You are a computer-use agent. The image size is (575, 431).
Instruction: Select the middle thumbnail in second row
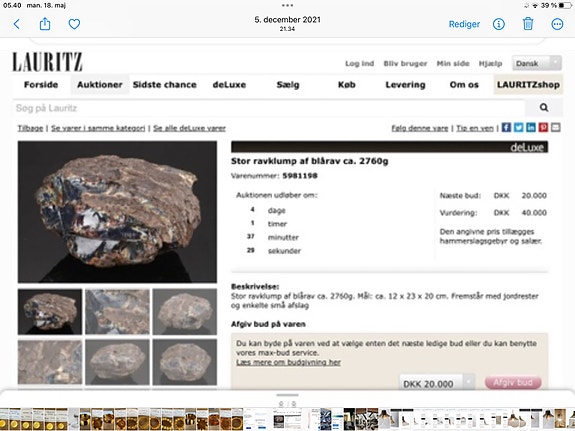tap(117, 362)
